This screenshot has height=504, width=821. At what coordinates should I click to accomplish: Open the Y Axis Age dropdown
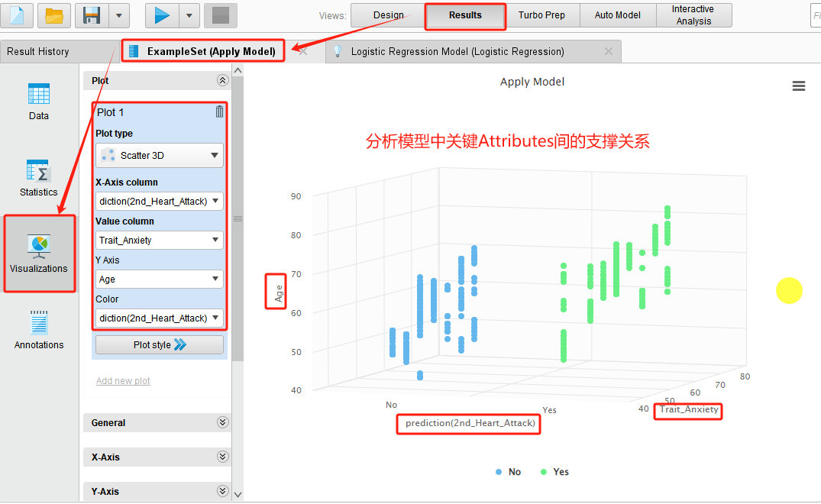(159, 279)
